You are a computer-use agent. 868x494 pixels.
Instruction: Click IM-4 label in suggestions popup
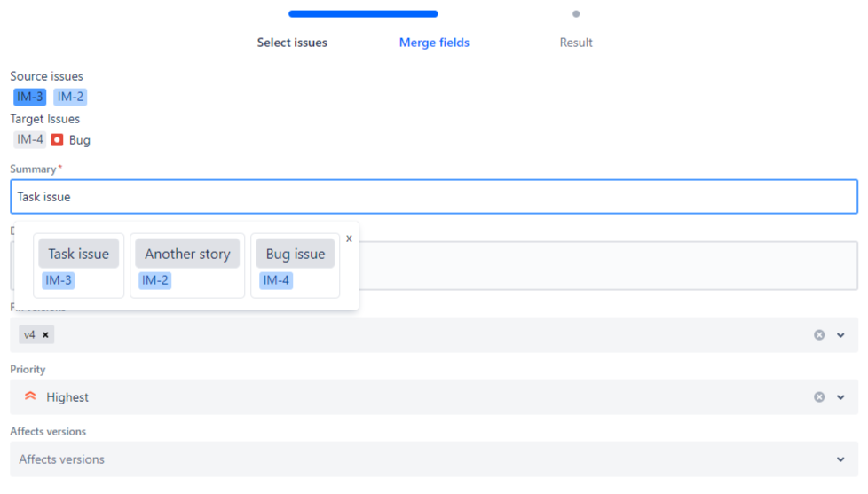(276, 280)
